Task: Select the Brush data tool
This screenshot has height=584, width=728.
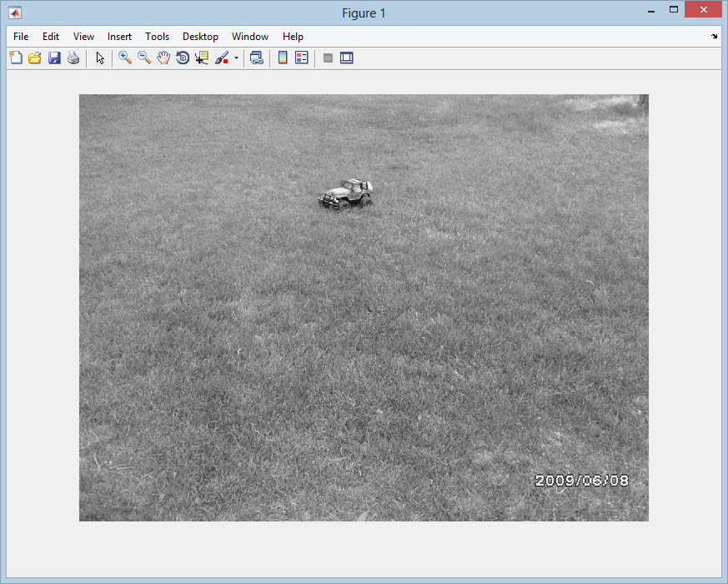Action: coord(222,58)
